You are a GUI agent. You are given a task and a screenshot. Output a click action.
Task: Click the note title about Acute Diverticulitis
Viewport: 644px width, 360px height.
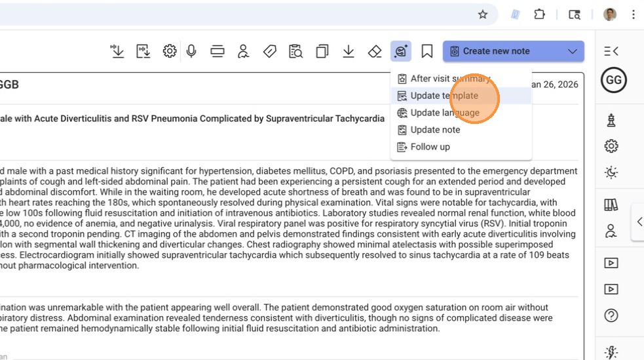192,119
